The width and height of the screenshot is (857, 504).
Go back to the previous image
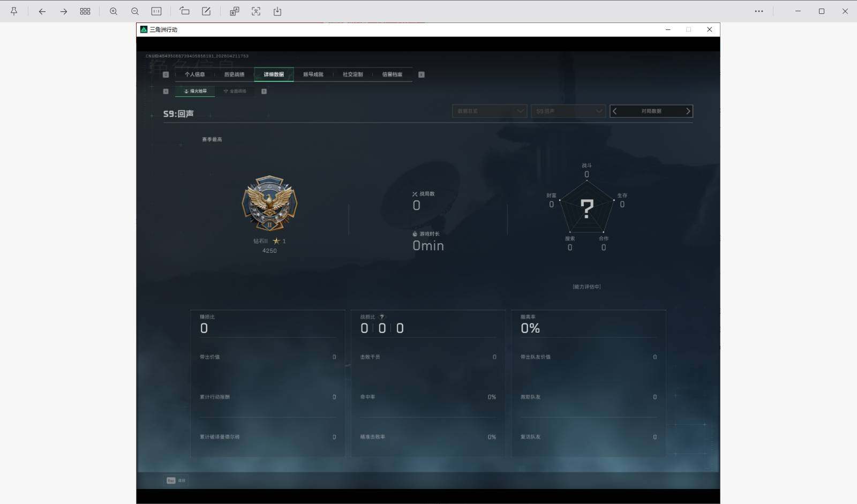point(42,11)
